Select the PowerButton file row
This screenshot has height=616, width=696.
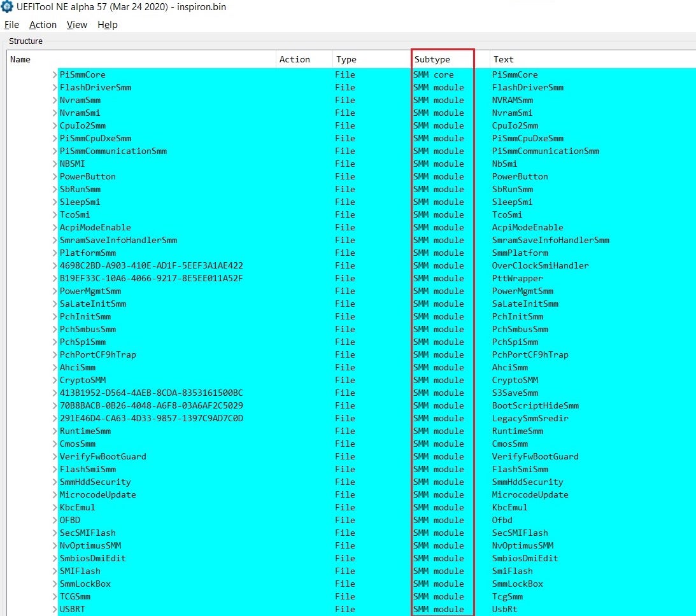pyautogui.click(x=88, y=177)
